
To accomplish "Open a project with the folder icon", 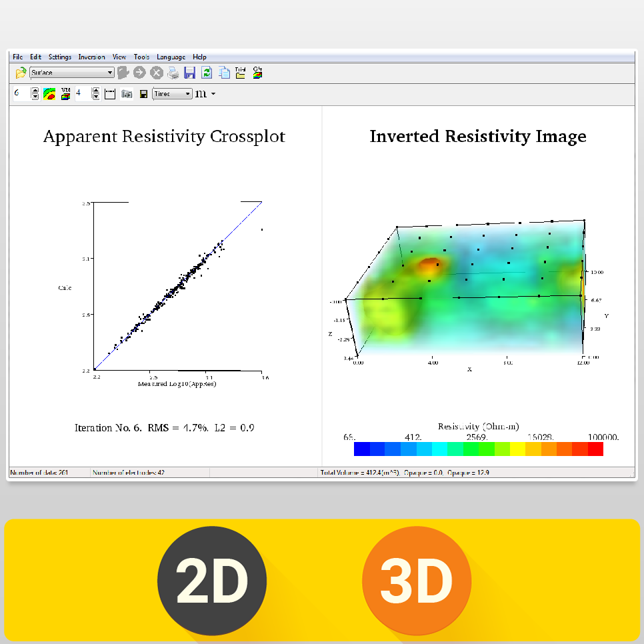I will coord(19,73).
